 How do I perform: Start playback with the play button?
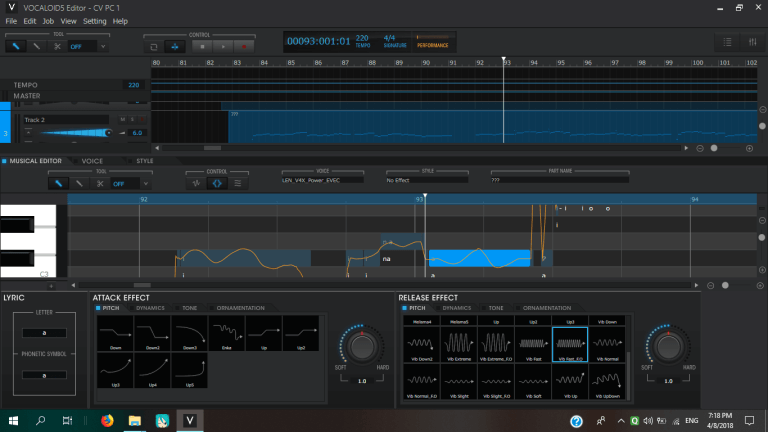coord(223,47)
